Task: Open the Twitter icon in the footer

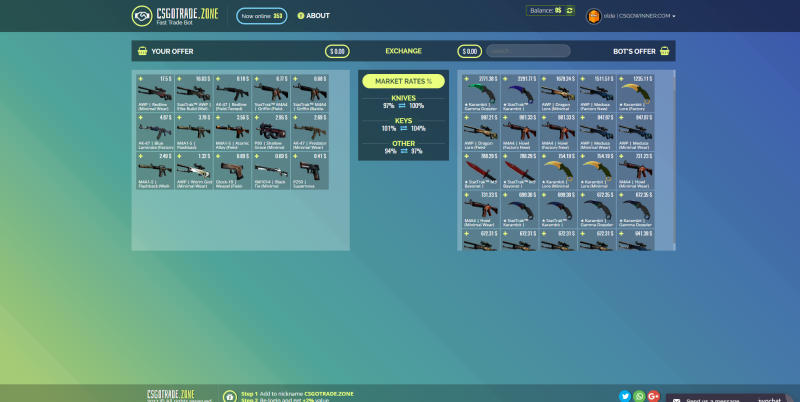Action: (625, 396)
